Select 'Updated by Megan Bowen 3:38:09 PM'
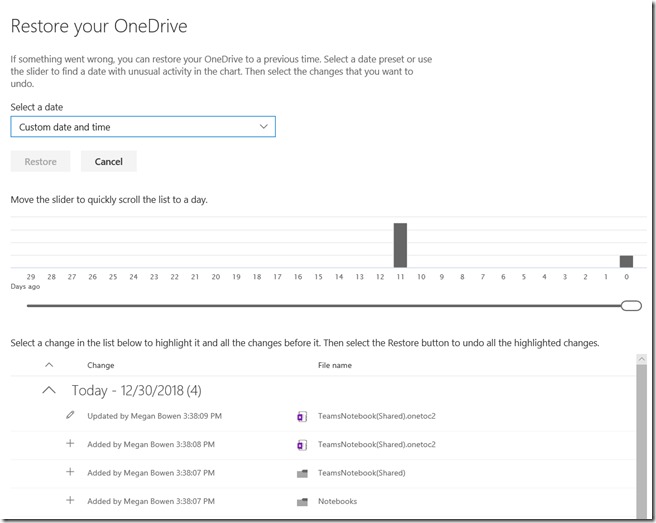Viewport: 656px width, 523px height. [154, 416]
